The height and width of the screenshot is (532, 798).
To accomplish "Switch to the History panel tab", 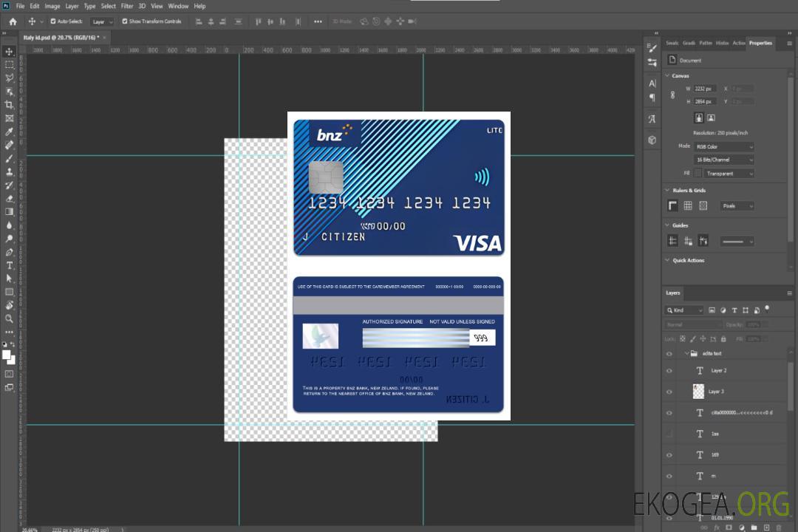I will click(x=722, y=44).
